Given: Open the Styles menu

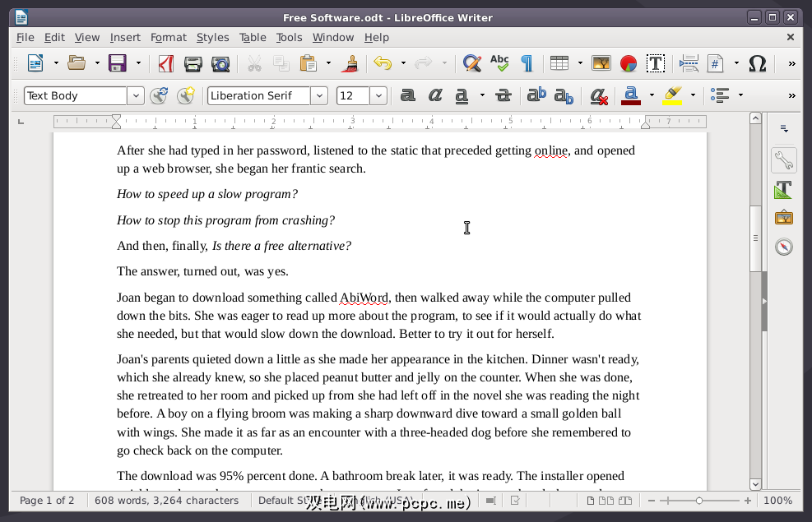Looking at the screenshot, I should (x=212, y=37).
